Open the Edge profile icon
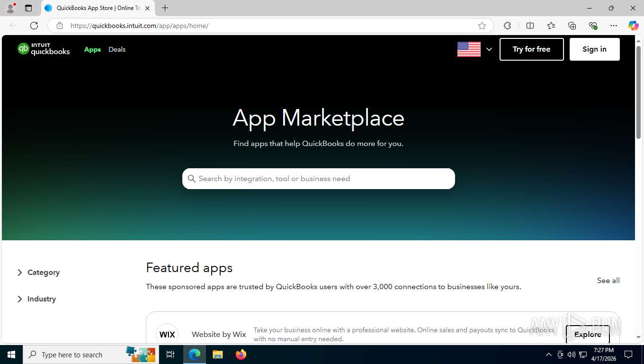Image resolution: width=644 pixels, height=364 pixels. point(10,8)
